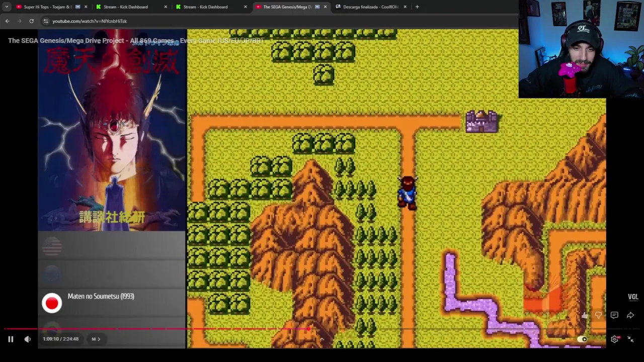Close The SEGA Genesis/Mega Drive tab
Viewport: 644px width, 362px height.
pyautogui.click(x=325, y=7)
